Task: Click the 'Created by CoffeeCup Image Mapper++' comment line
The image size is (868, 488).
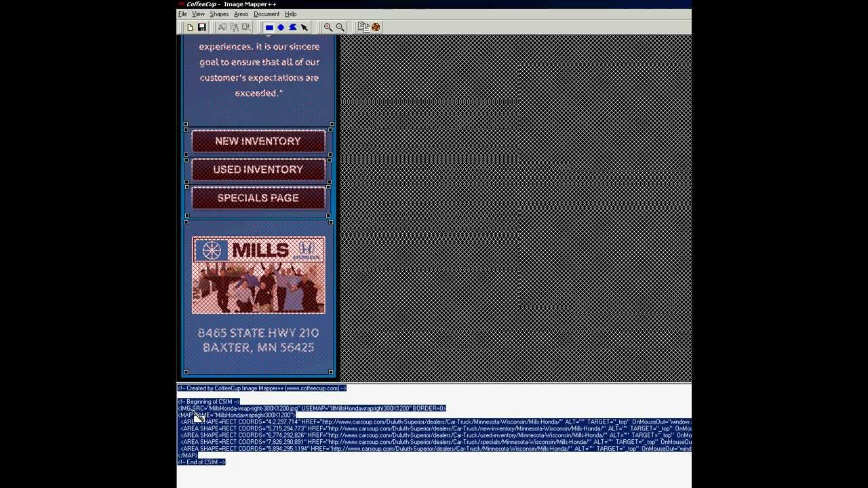Action: click(262, 388)
